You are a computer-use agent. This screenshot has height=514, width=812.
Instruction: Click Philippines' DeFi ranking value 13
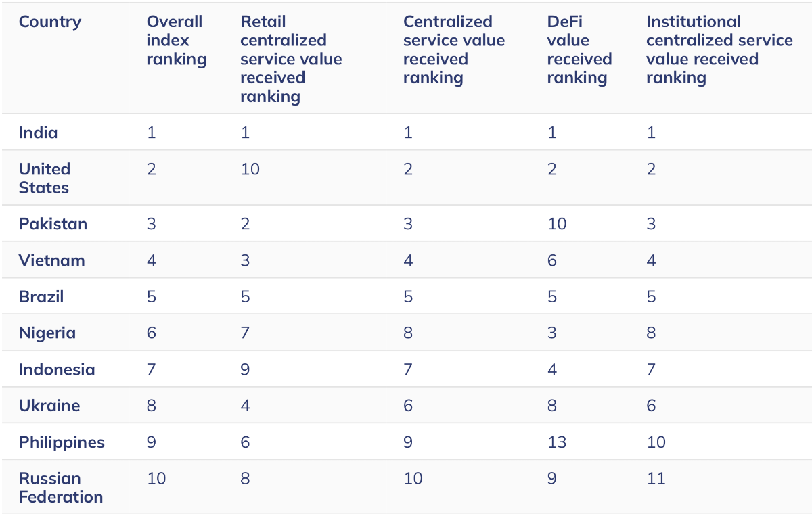coord(556,442)
